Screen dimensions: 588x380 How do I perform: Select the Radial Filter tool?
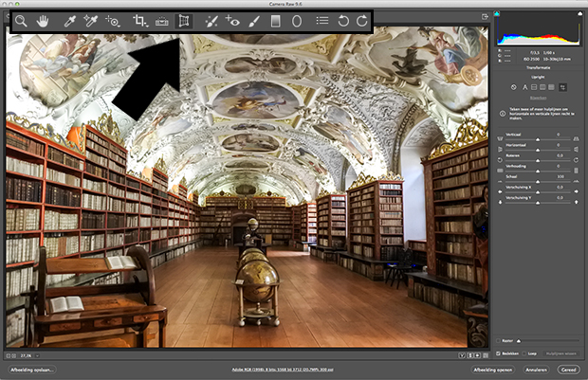tap(297, 22)
